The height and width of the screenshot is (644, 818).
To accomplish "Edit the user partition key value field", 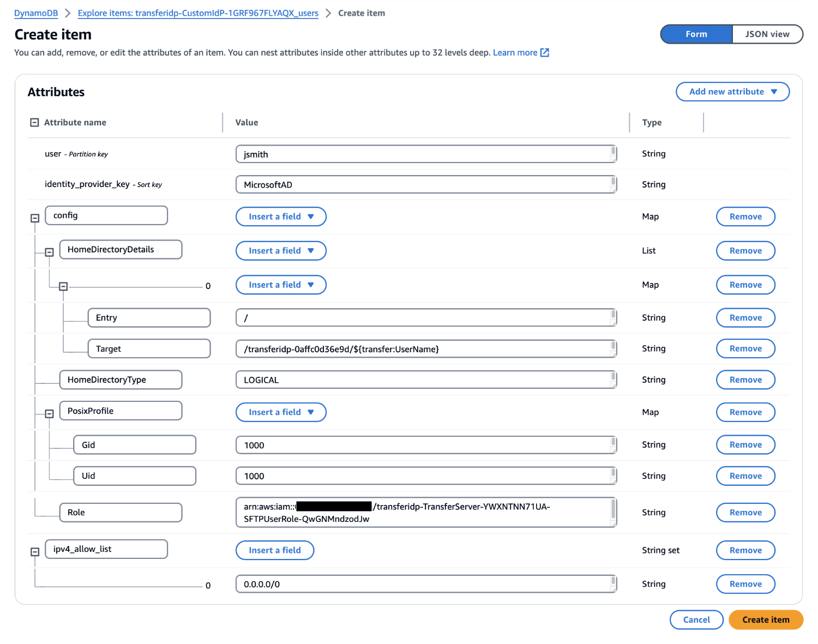I will click(x=425, y=154).
